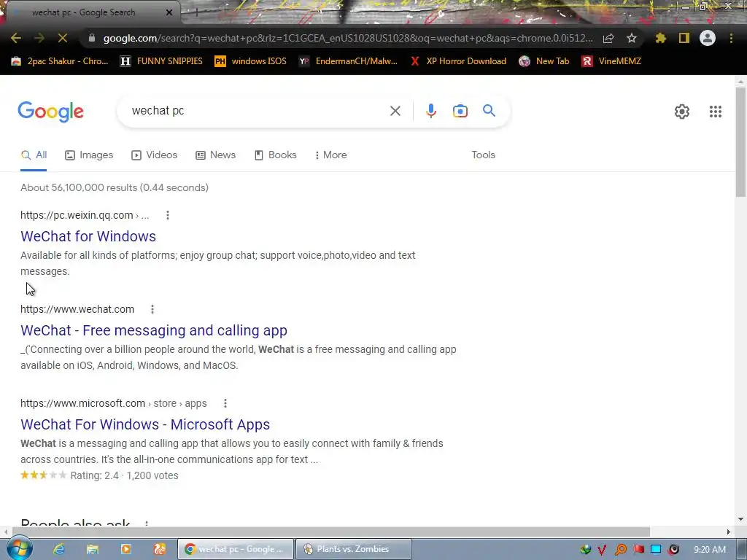Stop loading the page with the X button
Viewport: 747px width, 560px height.
point(63,38)
